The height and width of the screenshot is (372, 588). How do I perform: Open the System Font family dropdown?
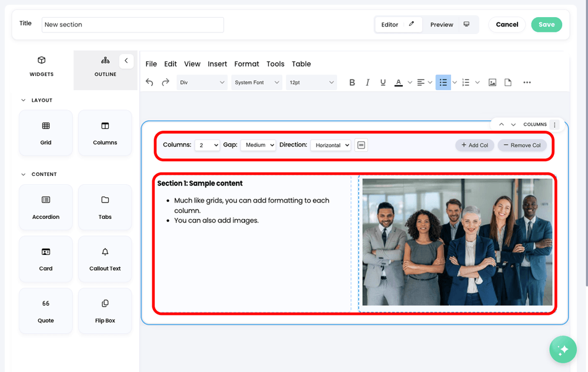click(256, 82)
